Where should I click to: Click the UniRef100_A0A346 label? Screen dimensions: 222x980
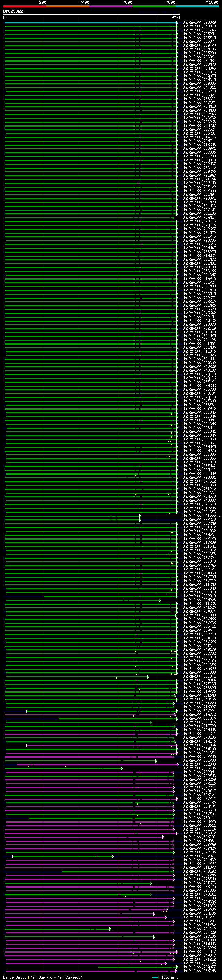[199, 68]
